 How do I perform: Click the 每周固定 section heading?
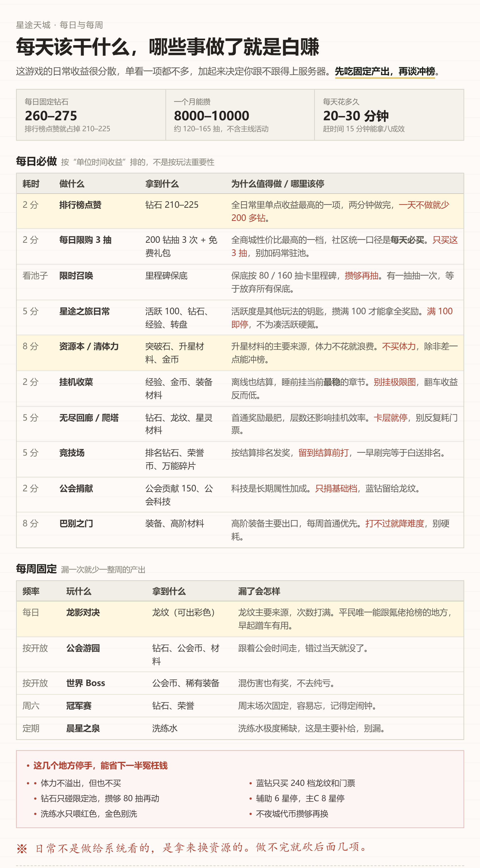pos(36,569)
